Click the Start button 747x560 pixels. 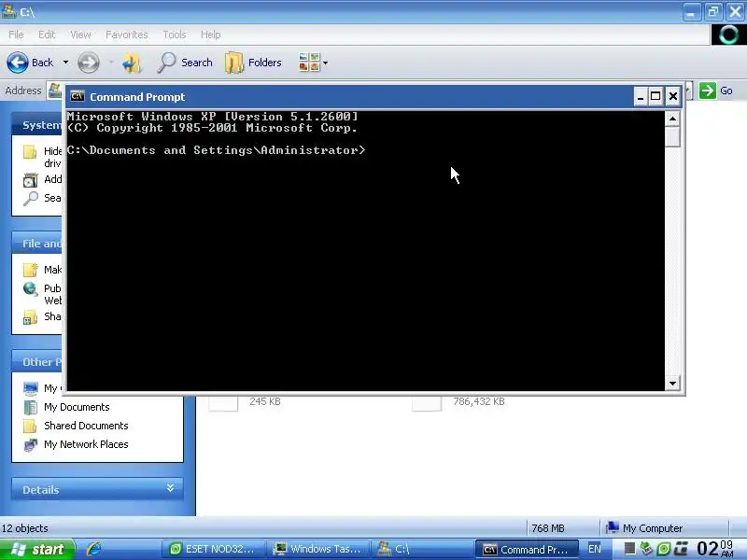click(37, 550)
